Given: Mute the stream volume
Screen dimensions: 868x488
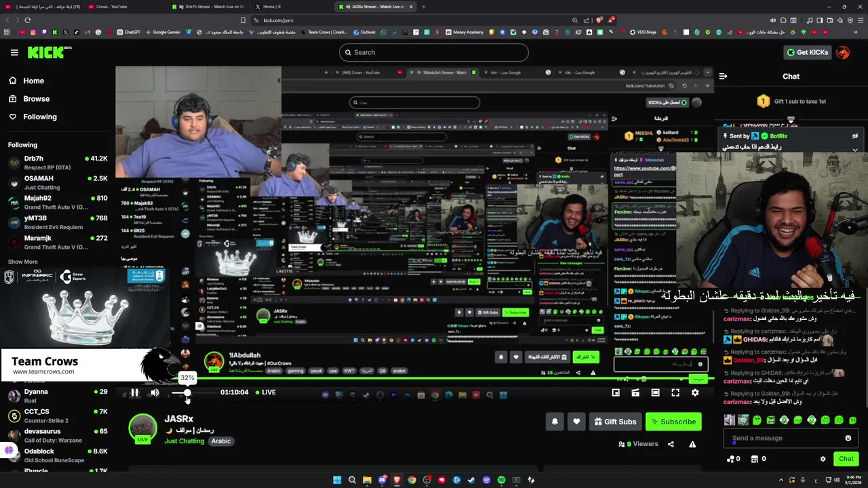Looking at the screenshot, I should pyautogui.click(x=155, y=392).
